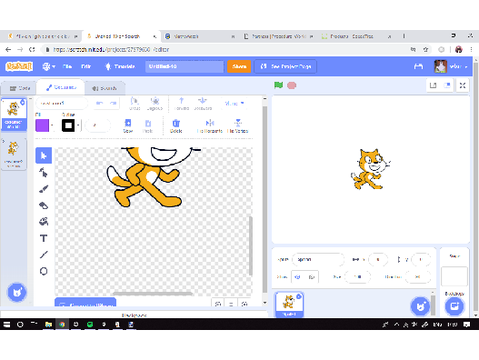Click the green flag to run
Image resolution: width=479 pixels, height=360 pixels.
tap(279, 85)
